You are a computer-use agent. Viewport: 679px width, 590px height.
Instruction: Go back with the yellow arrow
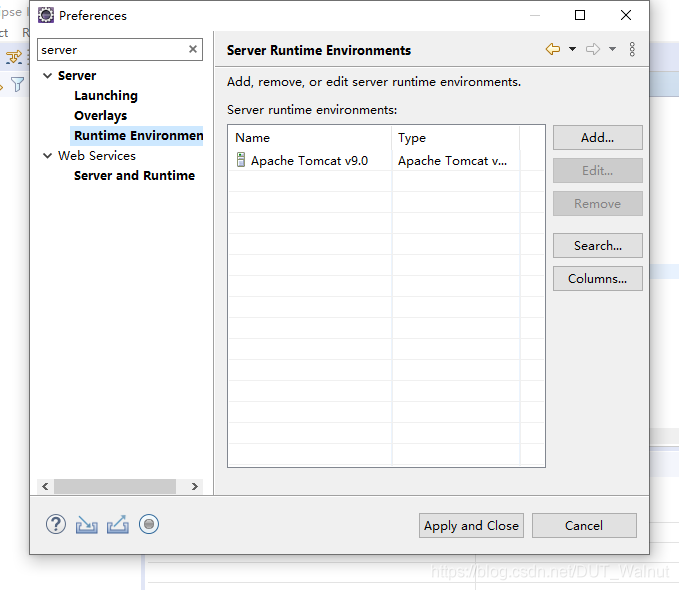[x=553, y=49]
